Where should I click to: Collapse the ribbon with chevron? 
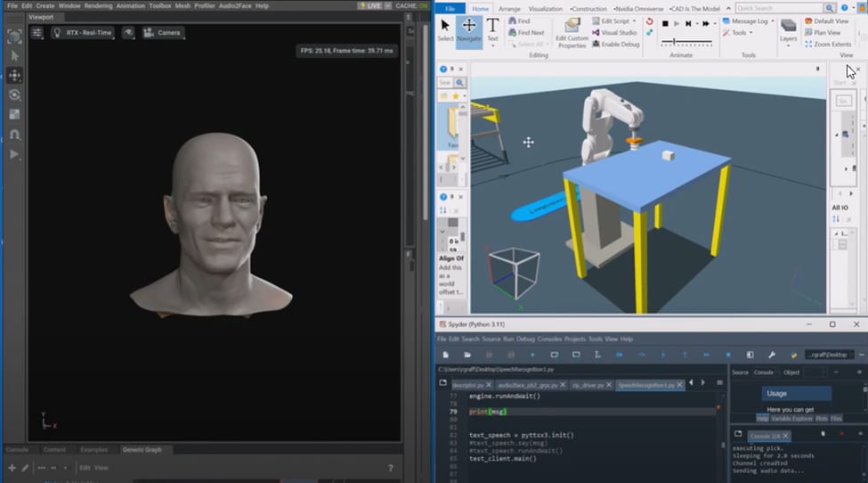coord(728,8)
